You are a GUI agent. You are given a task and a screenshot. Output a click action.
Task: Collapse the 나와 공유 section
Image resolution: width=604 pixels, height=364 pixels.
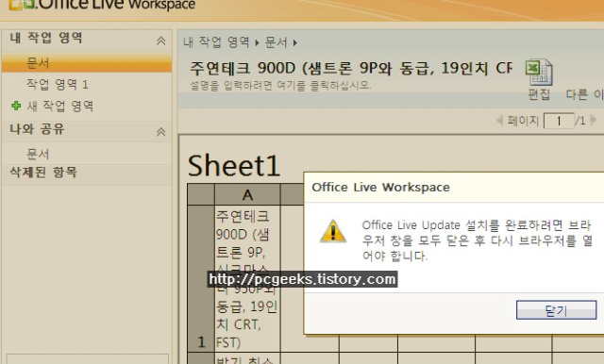click(161, 132)
